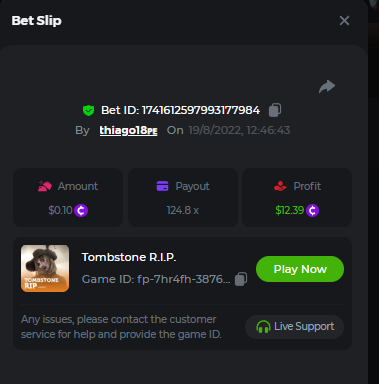Open thiago18PE user profile link
The height and width of the screenshot is (384, 379).
click(x=128, y=130)
